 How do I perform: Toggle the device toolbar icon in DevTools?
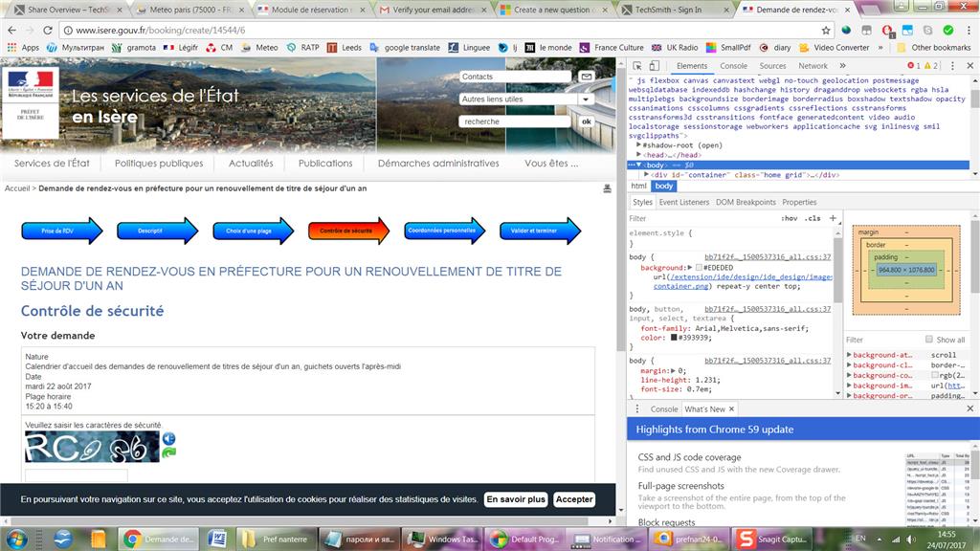tap(654, 66)
